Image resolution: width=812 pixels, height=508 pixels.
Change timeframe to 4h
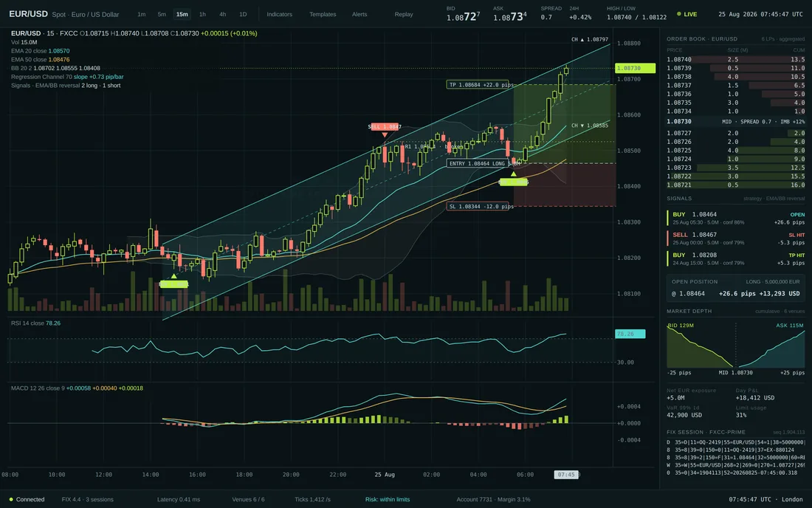point(223,15)
